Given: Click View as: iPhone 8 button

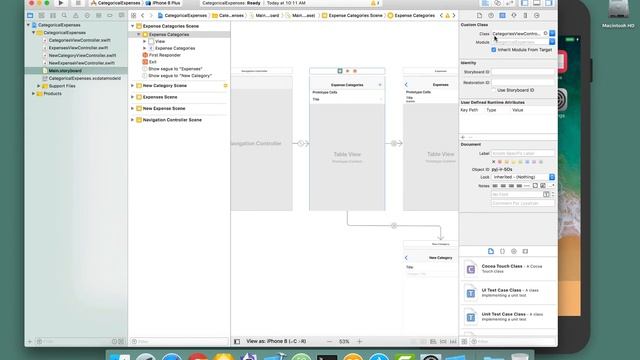Looking at the screenshot, I should [x=276, y=341].
